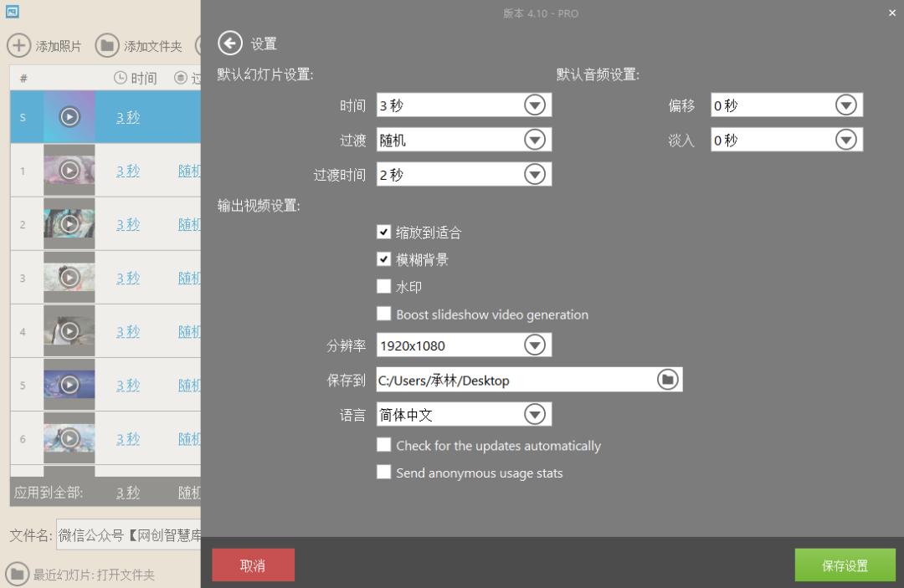Click the 应用到全部 随机 link
Viewport: 904px width, 588px height.
(x=189, y=493)
